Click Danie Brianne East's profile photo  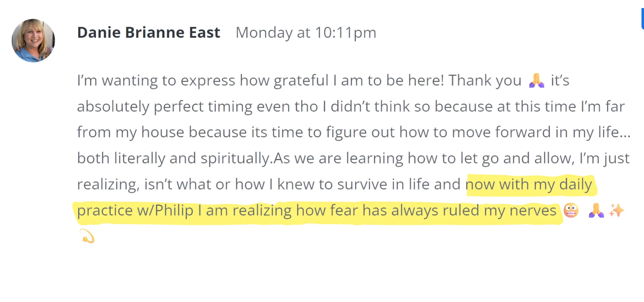pyautogui.click(x=33, y=40)
